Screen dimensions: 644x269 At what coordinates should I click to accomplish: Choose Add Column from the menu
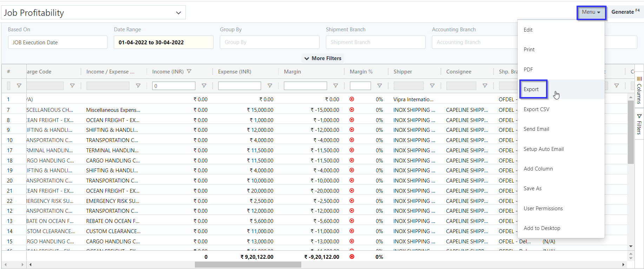[x=561, y=169]
